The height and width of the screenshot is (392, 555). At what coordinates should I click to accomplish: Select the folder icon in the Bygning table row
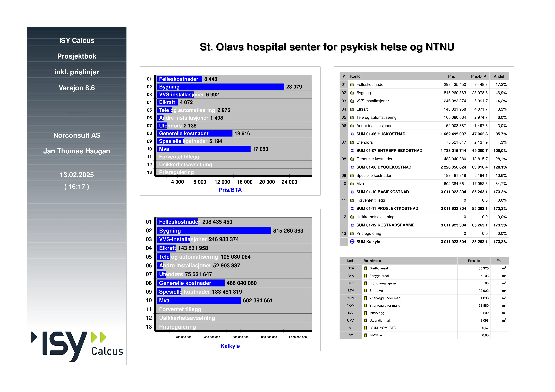pyautogui.click(x=352, y=93)
